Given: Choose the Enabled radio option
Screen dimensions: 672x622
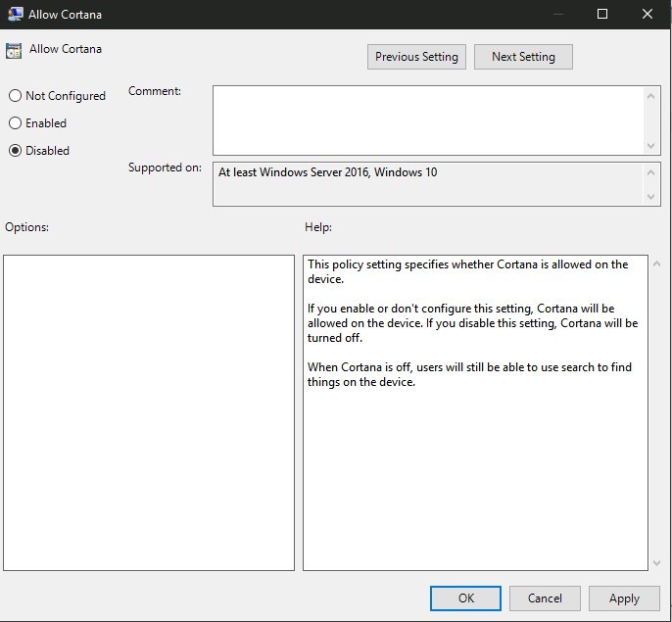Looking at the screenshot, I should (x=15, y=123).
